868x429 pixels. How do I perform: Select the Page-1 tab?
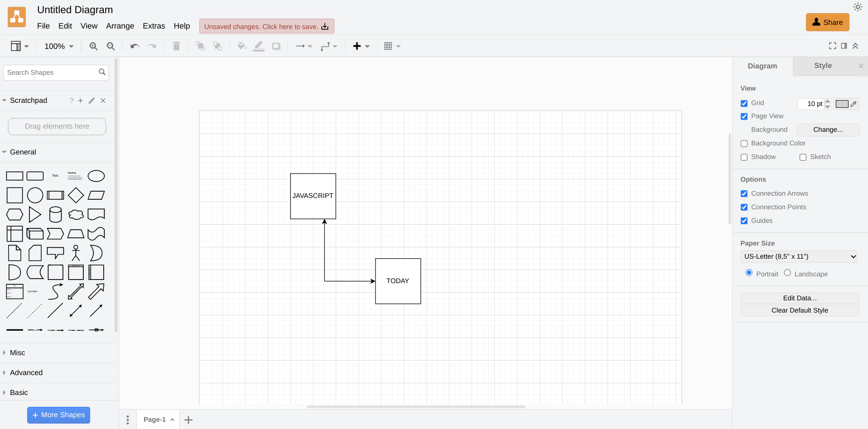tap(158, 419)
